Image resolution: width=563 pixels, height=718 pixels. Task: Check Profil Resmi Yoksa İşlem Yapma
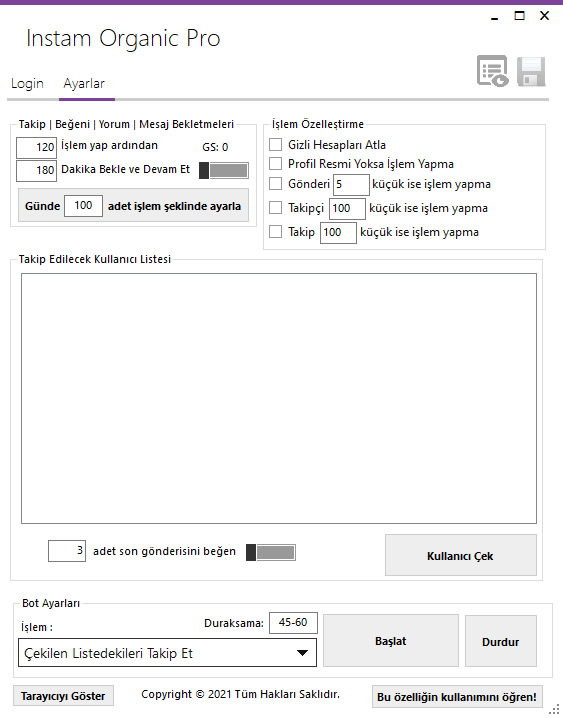pos(276,163)
